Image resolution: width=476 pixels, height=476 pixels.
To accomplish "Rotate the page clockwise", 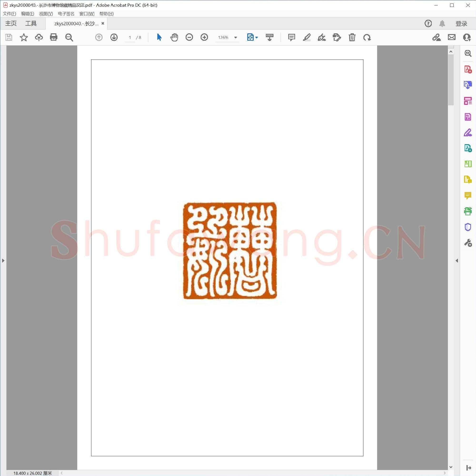I will pyautogui.click(x=367, y=37).
